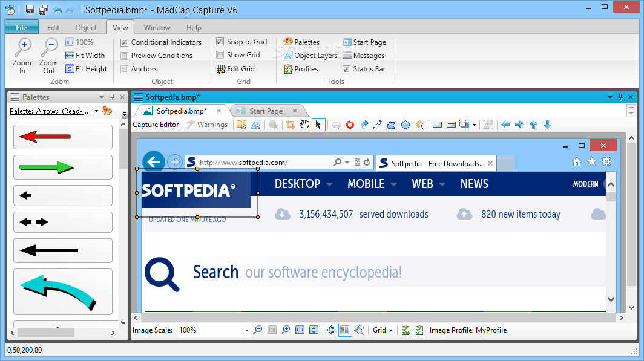Pick the green right arrow palette item
The width and height of the screenshot is (644, 361).
pos(63,167)
